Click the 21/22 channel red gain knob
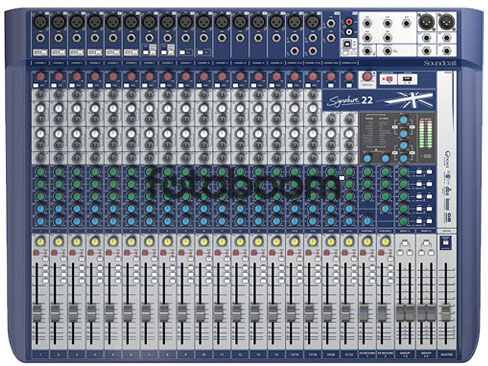 pos(349,77)
